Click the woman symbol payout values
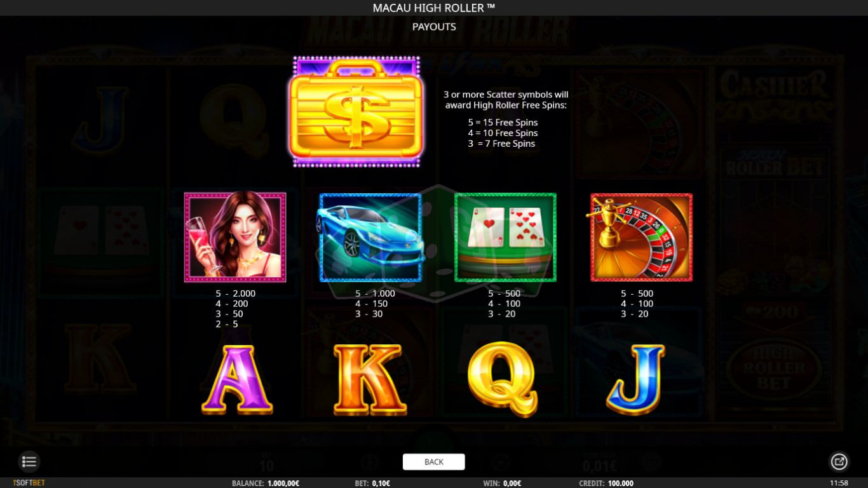This screenshot has height=488, width=868. tap(235, 309)
